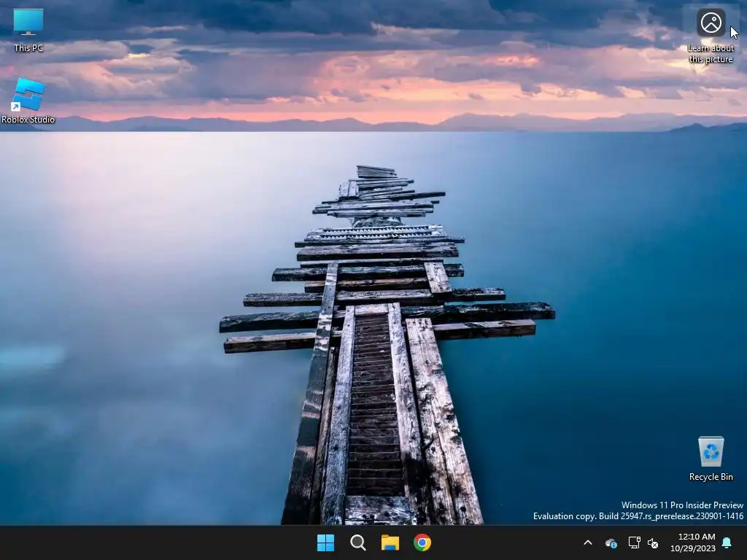The image size is (747, 560).
Task: Open the Windows Start menu
Action: tap(326, 542)
